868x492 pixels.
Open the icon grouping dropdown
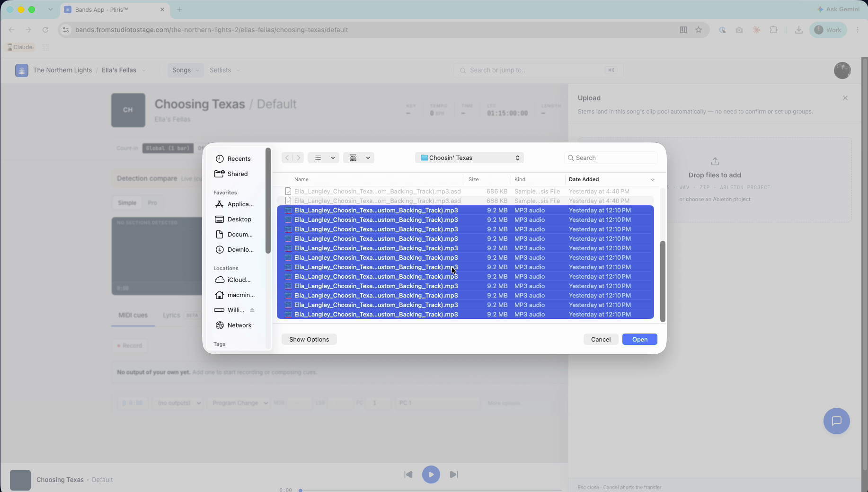pyautogui.click(x=359, y=158)
